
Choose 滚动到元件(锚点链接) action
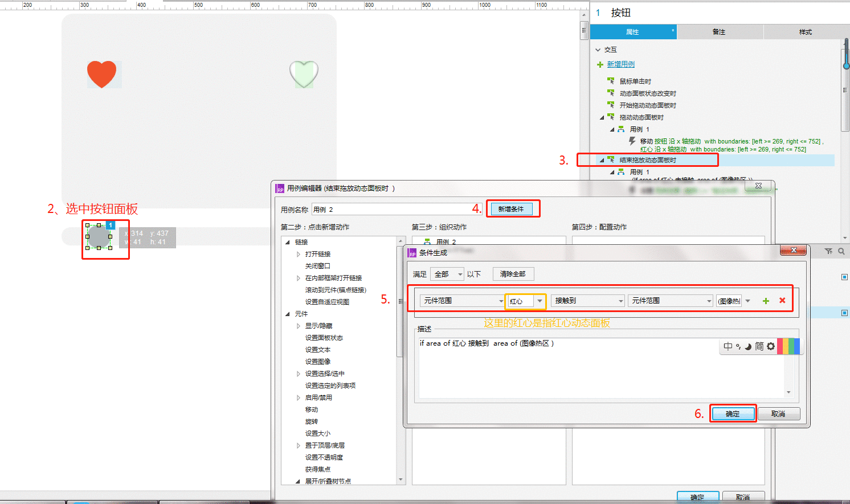(x=336, y=290)
